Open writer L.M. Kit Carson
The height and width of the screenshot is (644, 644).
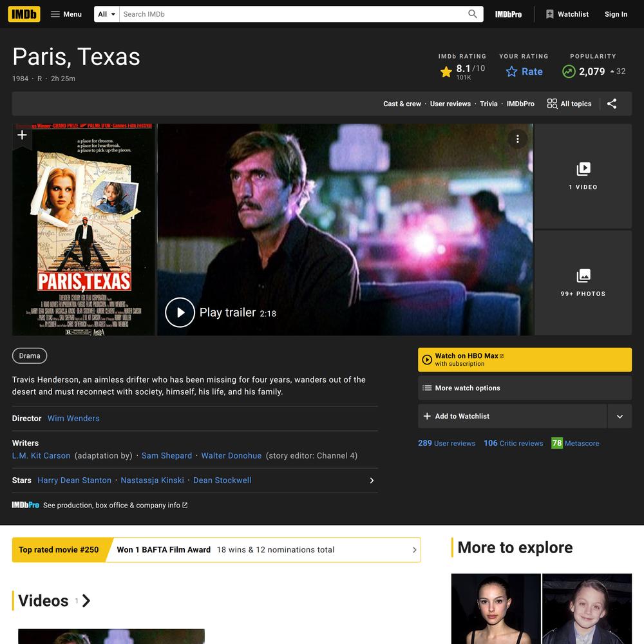pos(41,456)
